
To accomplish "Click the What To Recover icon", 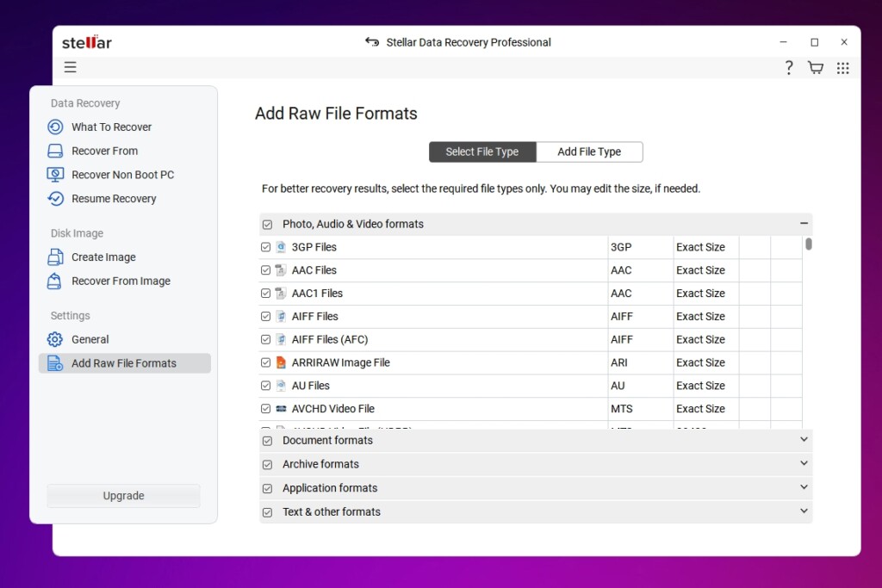I will pos(55,127).
